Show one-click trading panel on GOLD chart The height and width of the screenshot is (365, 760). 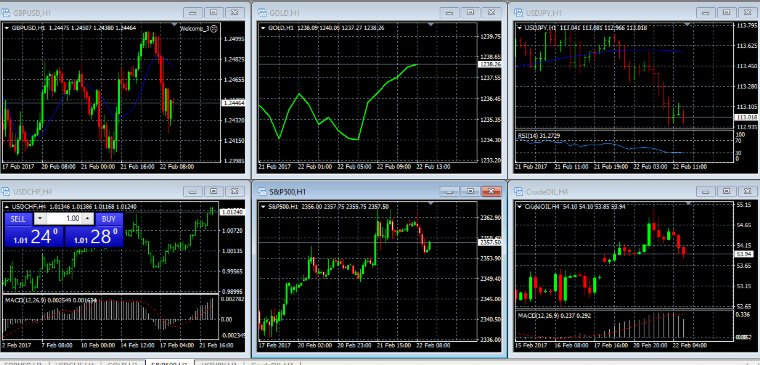pyautogui.click(x=263, y=28)
